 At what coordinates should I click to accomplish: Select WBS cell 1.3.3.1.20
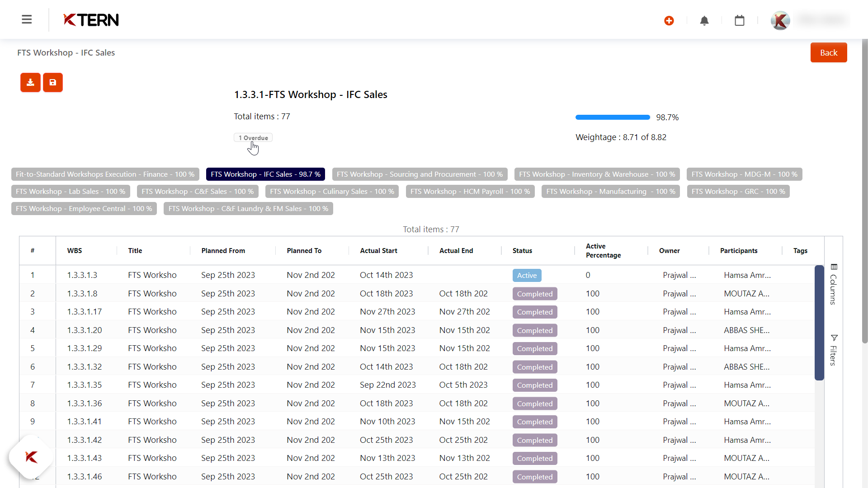click(85, 330)
